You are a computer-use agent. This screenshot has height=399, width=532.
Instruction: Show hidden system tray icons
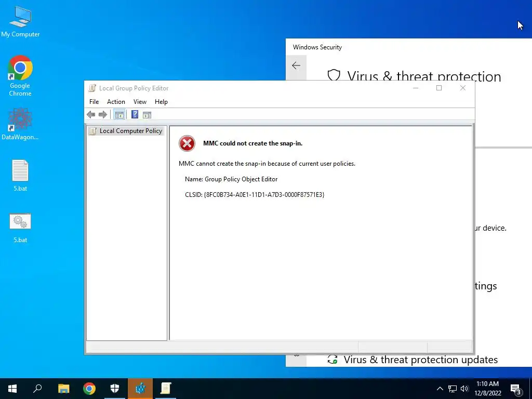440,389
